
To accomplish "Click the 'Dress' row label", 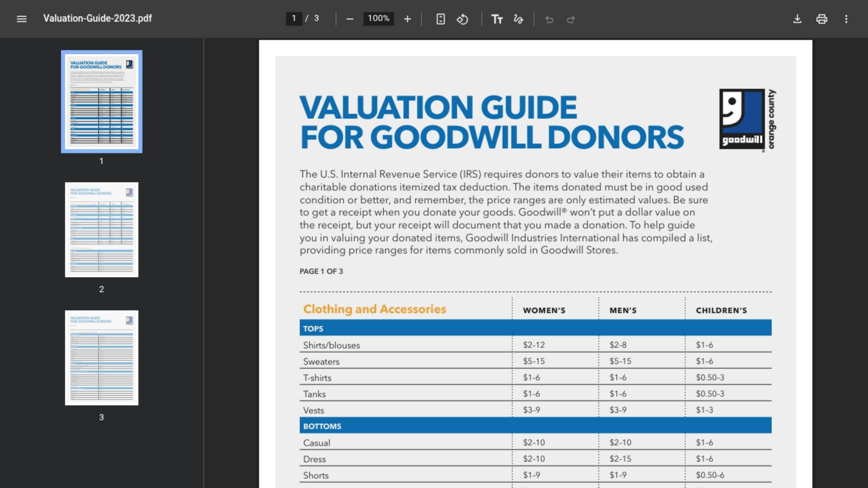I will coord(314,459).
